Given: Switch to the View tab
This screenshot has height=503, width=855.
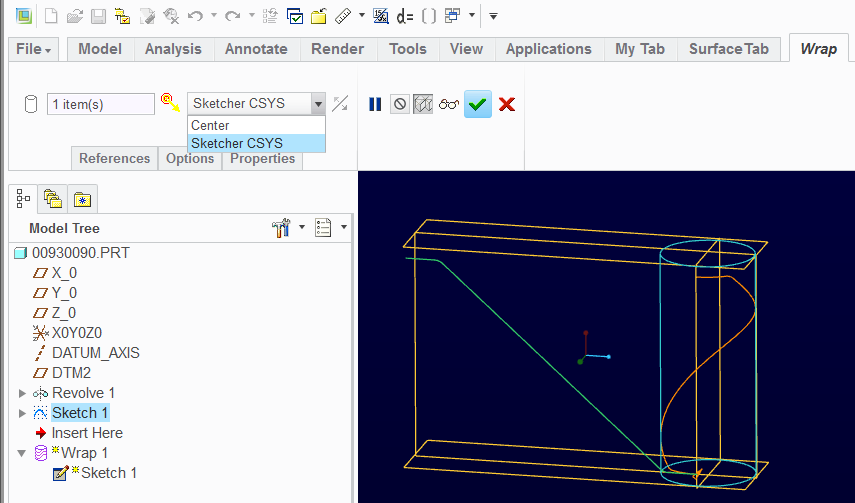Looking at the screenshot, I should 466,49.
